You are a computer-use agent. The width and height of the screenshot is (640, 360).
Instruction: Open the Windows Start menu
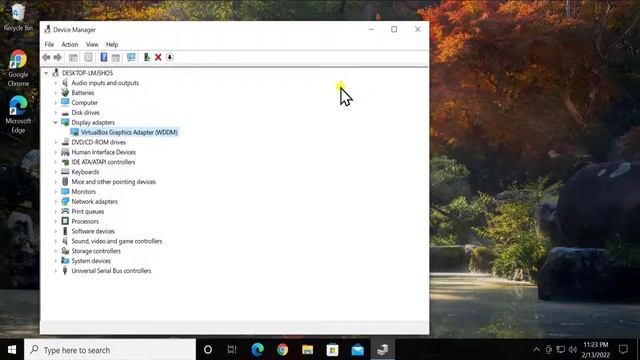[12, 350]
